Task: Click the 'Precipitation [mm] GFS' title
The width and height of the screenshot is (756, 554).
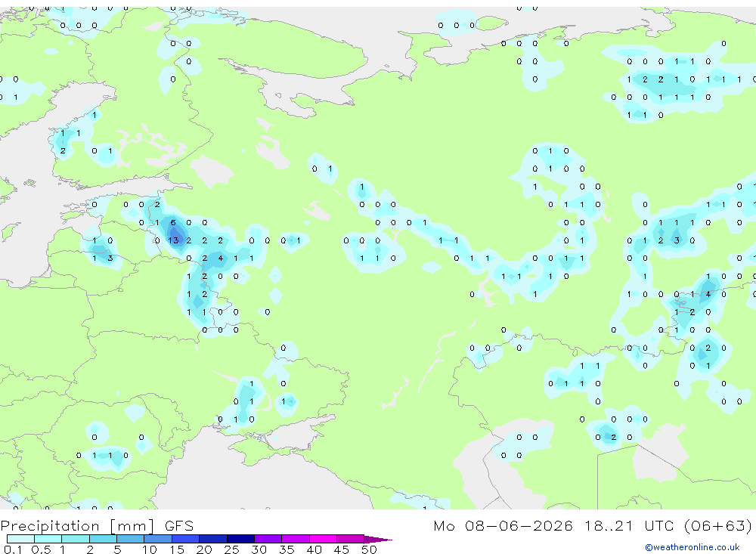Action: click(97, 526)
